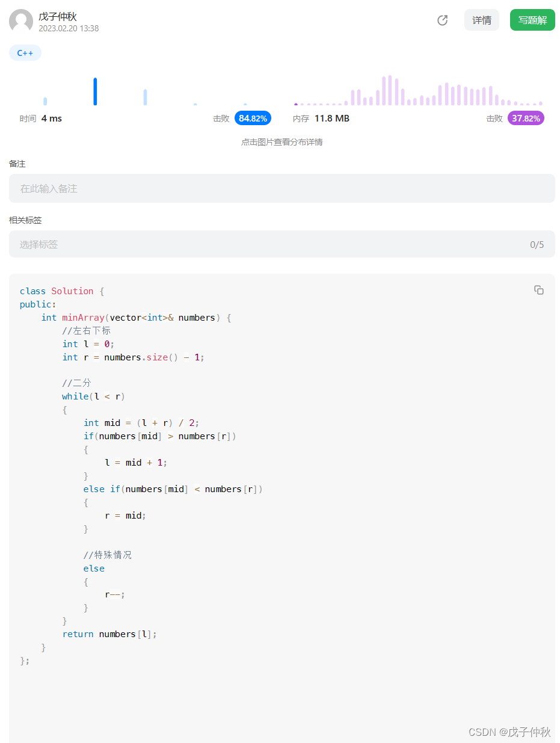Click the username 戊子仲秋 at top

(58, 16)
